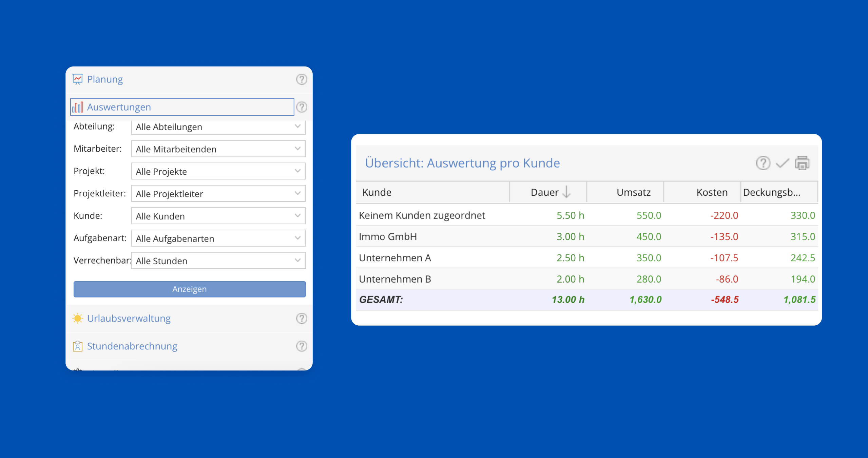The width and height of the screenshot is (868, 458).
Task: Open help for Auswertungen section
Action: point(302,107)
